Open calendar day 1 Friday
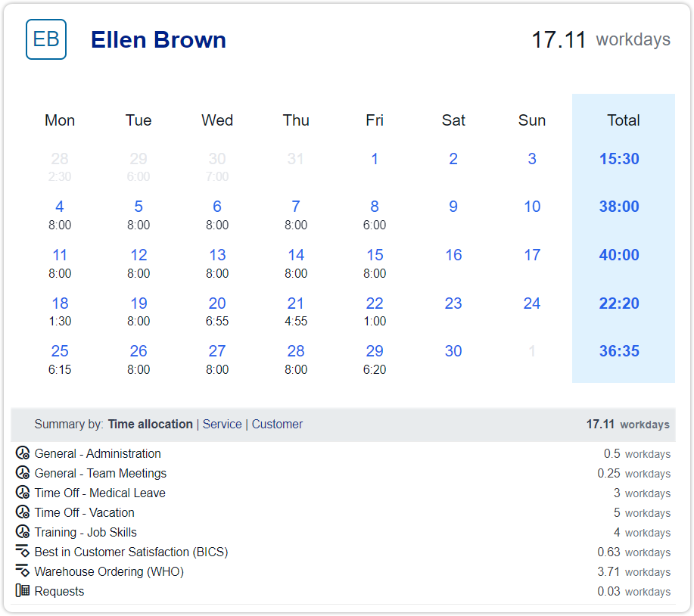The image size is (694, 616). 375,159
